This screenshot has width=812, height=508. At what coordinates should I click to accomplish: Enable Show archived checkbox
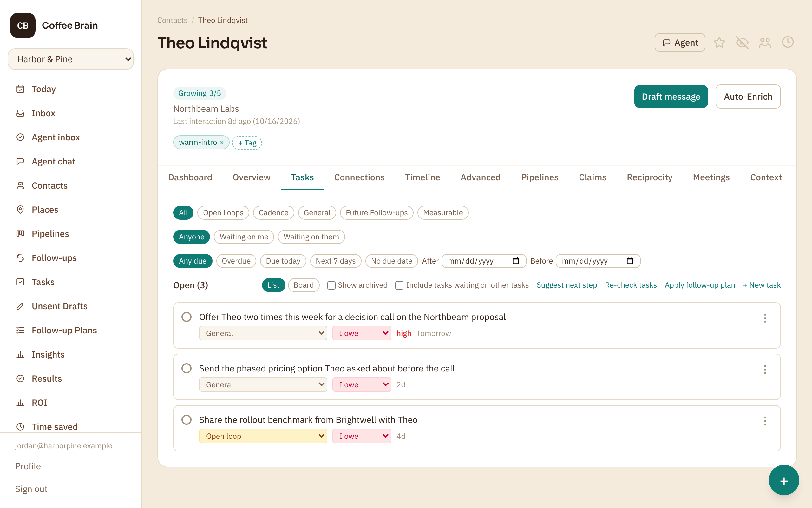click(x=331, y=285)
